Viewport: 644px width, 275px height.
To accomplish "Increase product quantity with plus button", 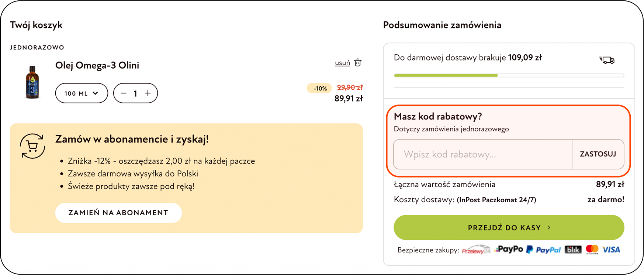I will click(x=148, y=93).
